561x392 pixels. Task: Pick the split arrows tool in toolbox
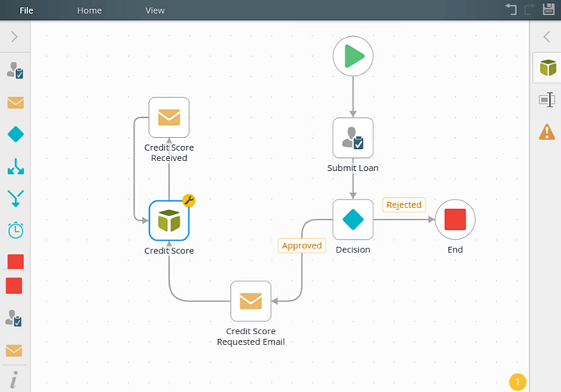[x=15, y=167]
